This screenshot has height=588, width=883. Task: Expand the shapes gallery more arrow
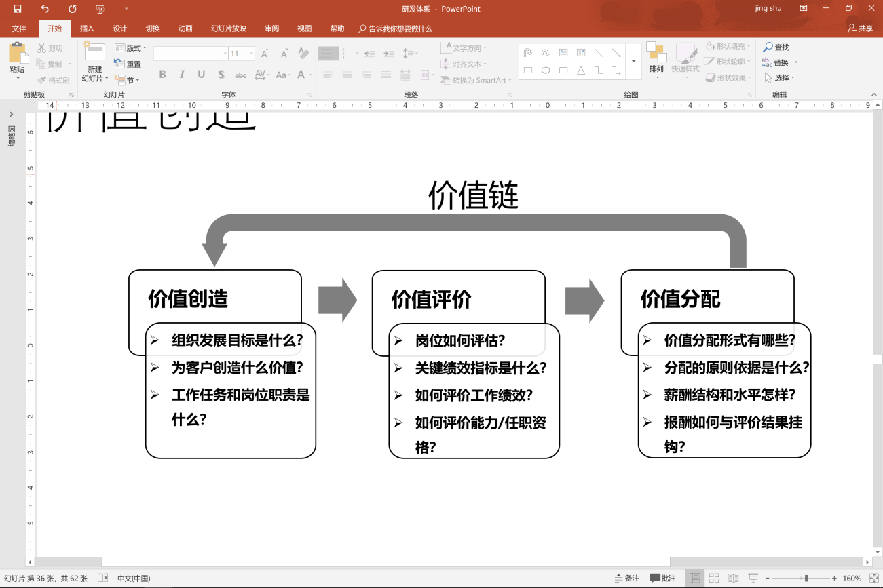(x=633, y=61)
